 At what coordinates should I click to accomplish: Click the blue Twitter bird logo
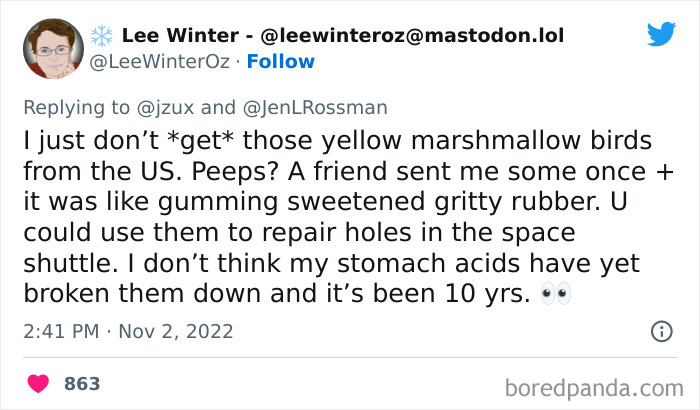[x=662, y=33]
